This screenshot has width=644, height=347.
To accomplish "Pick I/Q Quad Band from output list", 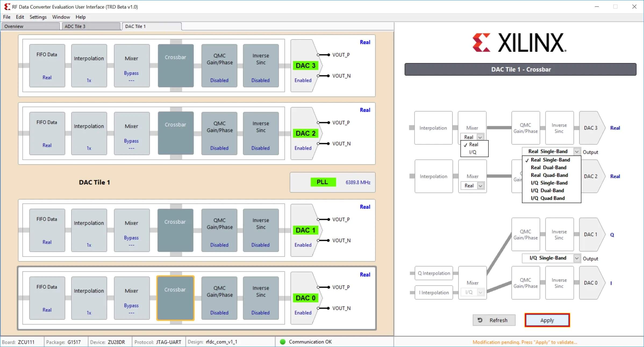I will click(x=548, y=198).
